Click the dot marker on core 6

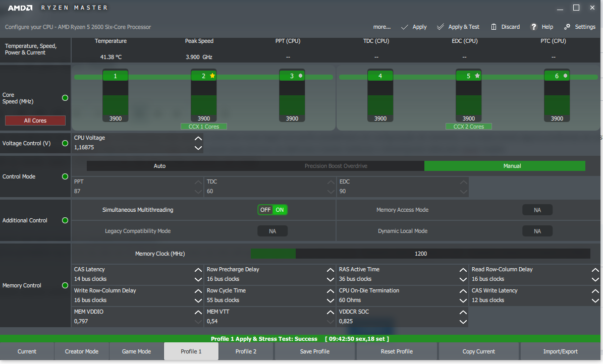(565, 76)
